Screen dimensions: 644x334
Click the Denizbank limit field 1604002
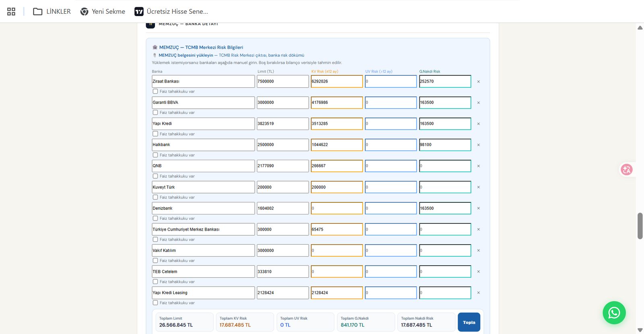click(x=283, y=208)
